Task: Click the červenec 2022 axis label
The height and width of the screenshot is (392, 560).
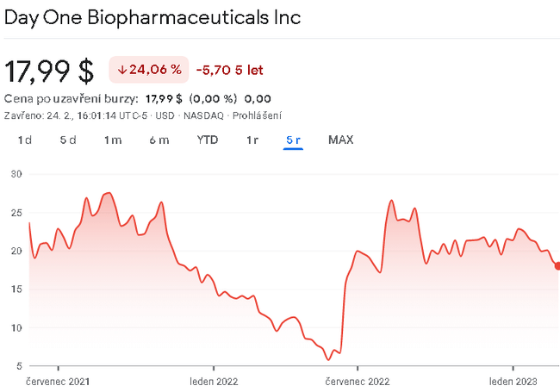Action: tap(358, 381)
